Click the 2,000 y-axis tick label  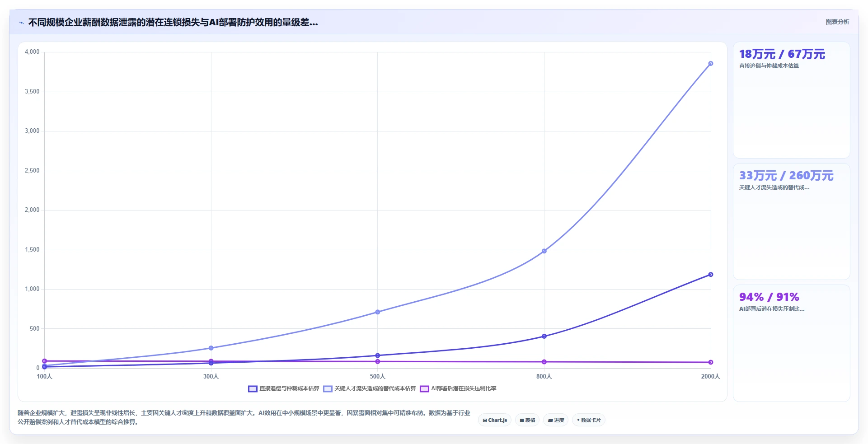pyautogui.click(x=32, y=210)
